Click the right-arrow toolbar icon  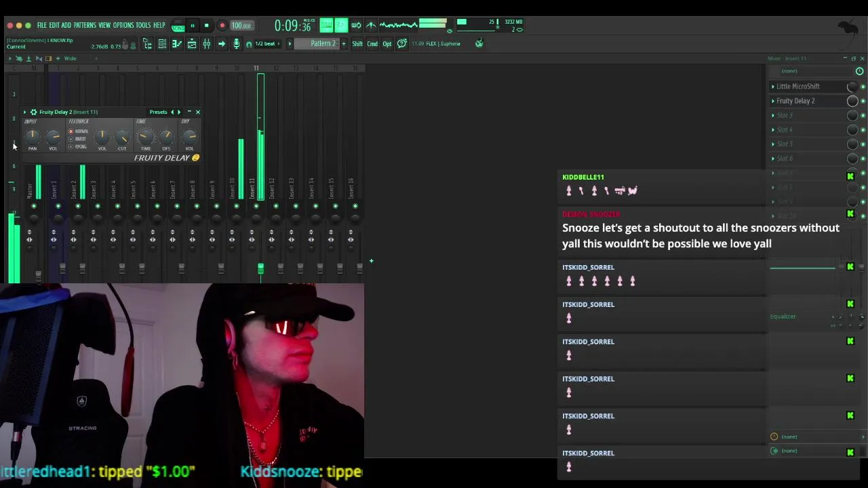tap(222, 44)
